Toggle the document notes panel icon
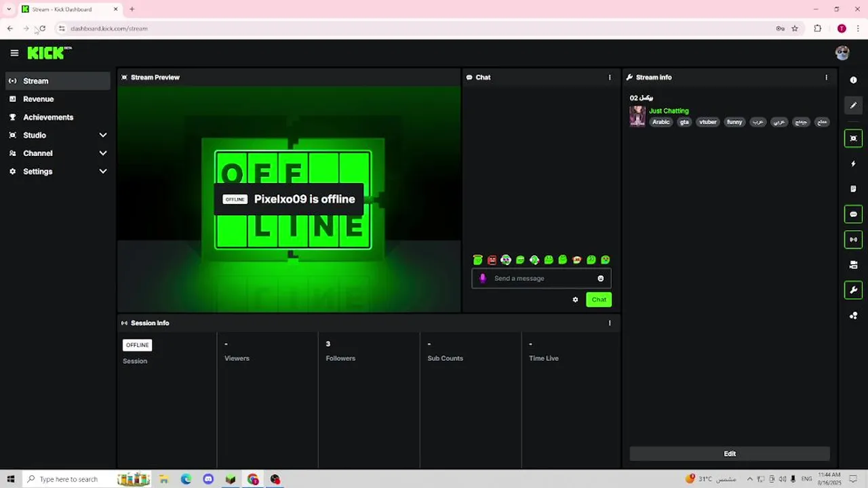 (x=853, y=188)
